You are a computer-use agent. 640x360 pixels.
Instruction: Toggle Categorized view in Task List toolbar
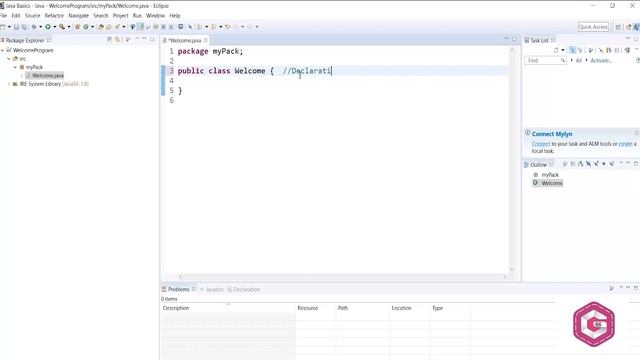tap(573, 50)
